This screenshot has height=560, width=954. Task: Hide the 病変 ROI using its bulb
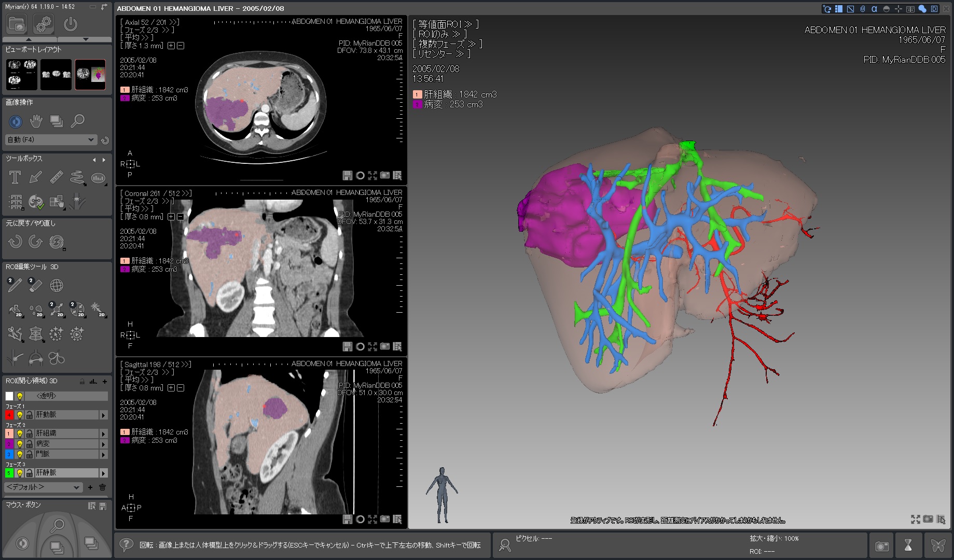[x=20, y=444]
